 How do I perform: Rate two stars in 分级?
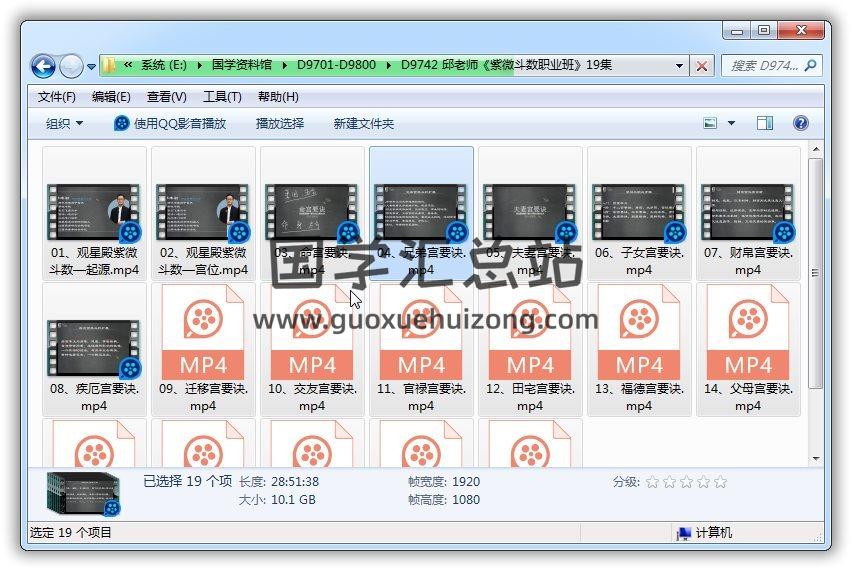(670, 482)
